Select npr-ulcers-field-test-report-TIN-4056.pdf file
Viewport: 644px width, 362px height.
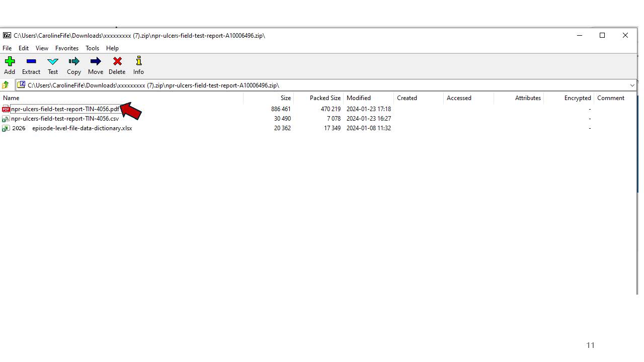[65, 109]
